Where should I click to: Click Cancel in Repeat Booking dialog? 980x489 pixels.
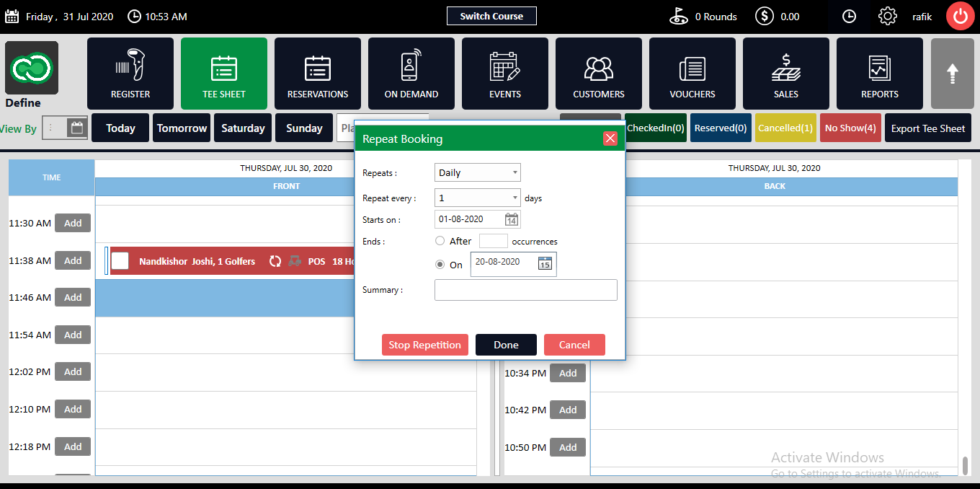click(574, 345)
